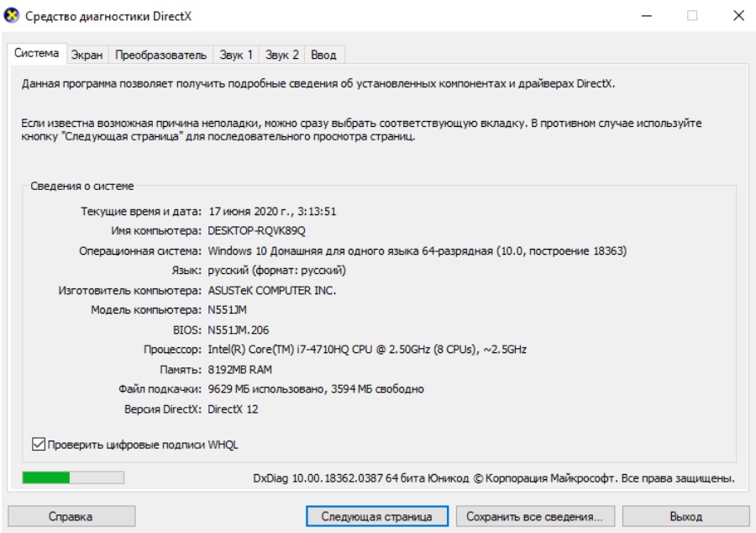Go to the Звук 2 tab
This screenshot has height=533, width=756.
point(281,55)
